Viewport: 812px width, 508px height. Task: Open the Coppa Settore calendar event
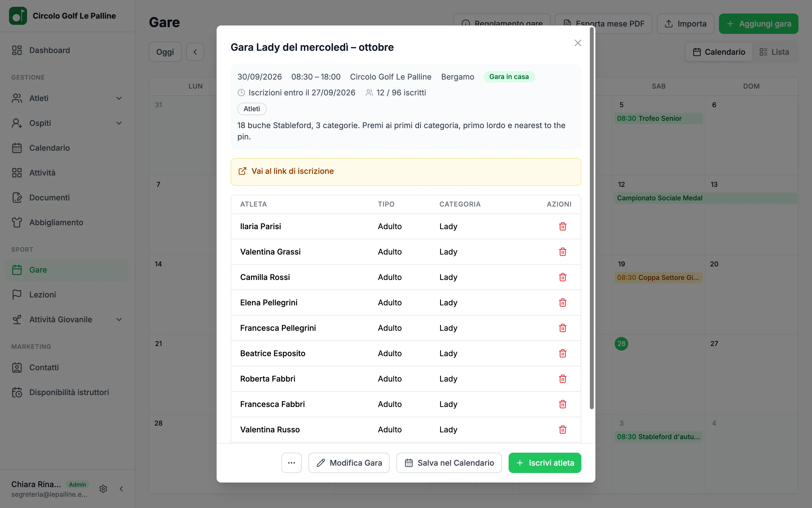coord(658,278)
